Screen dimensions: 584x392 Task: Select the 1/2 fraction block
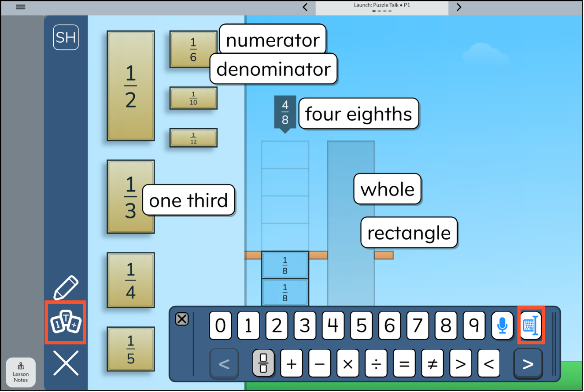(x=131, y=86)
